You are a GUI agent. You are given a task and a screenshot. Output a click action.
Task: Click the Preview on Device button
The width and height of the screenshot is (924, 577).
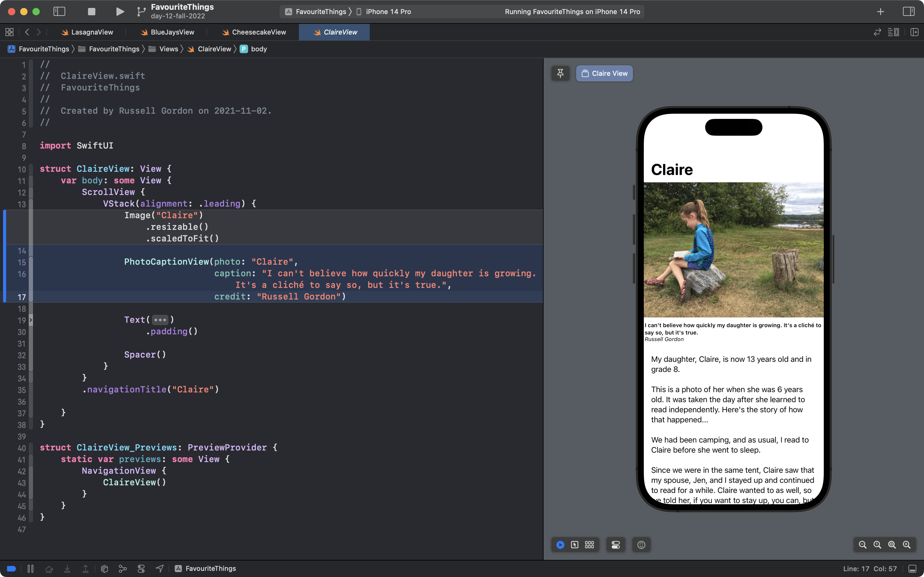coord(641,545)
